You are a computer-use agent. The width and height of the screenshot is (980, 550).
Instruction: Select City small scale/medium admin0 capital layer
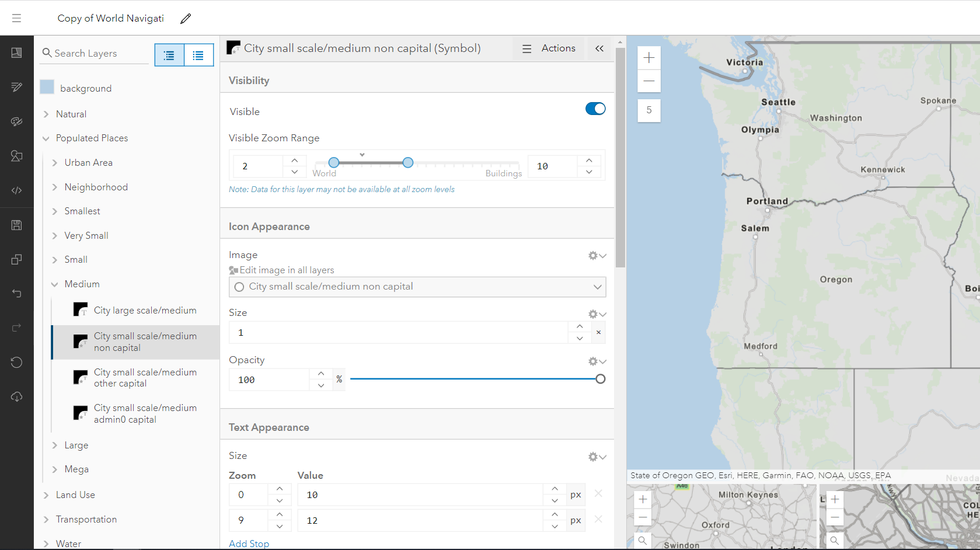tap(135, 413)
